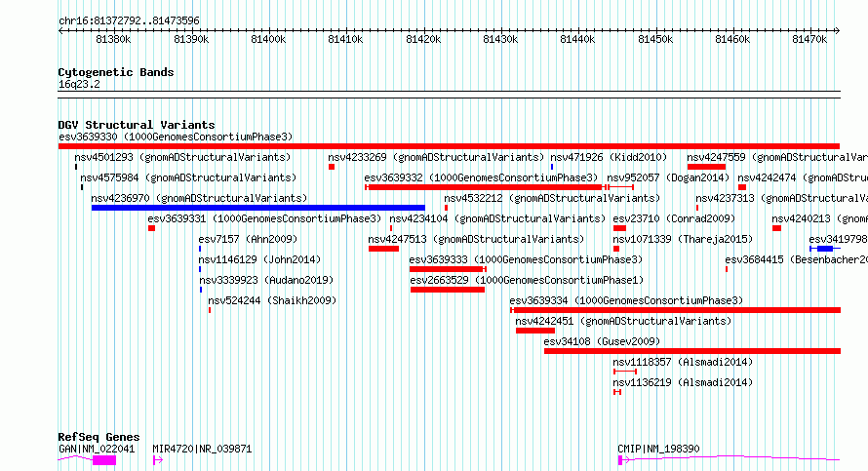Image resolution: width=868 pixels, height=471 pixels.
Task: Open esv2663529 (1000GenomesConsortiumPhase1) label
Action: (x=527, y=280)
